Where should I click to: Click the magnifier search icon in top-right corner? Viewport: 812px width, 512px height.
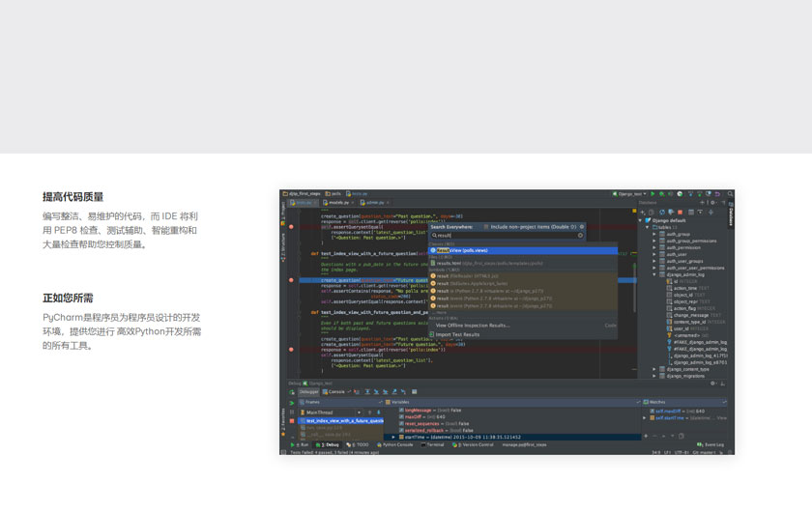pyautogui.click(x=730, y=193)
